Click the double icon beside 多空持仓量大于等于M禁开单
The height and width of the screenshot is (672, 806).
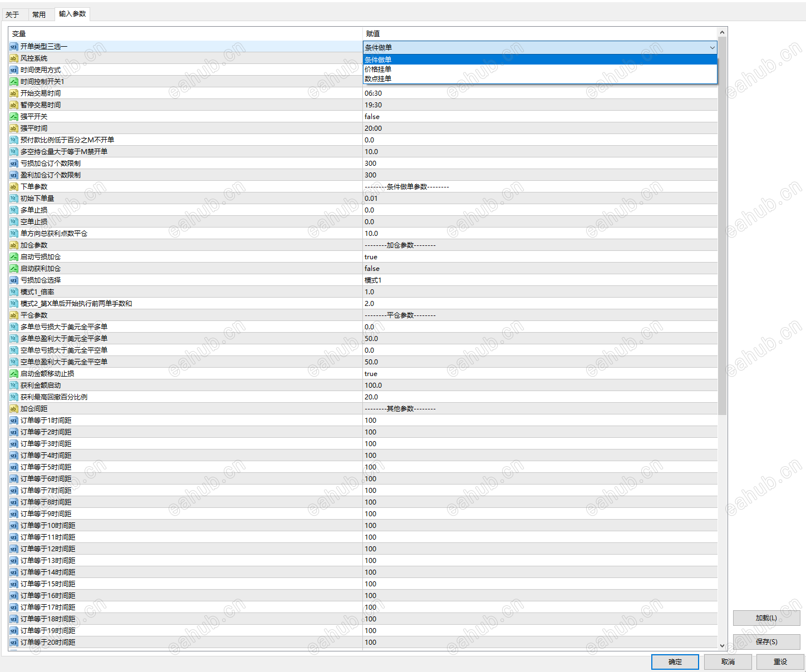[x=14, y=152]
